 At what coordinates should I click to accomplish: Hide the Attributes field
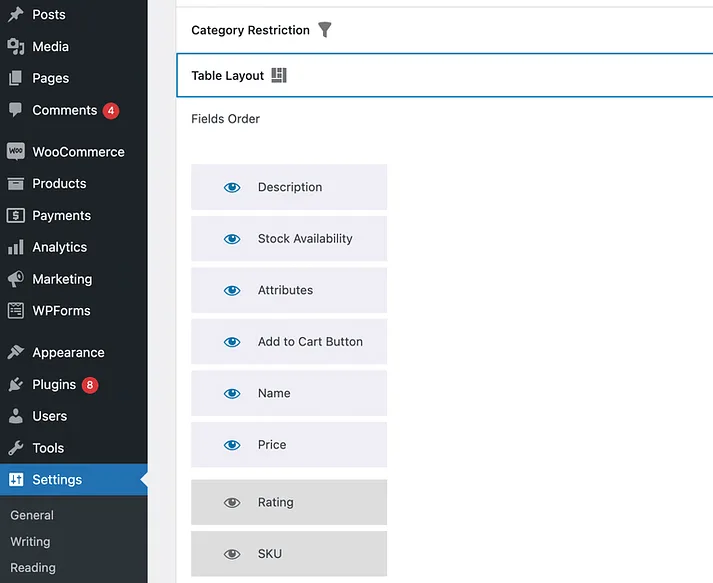click(x=232, y=290)
